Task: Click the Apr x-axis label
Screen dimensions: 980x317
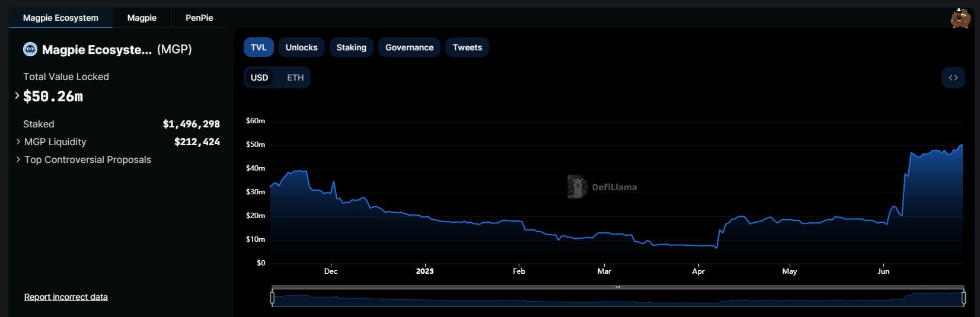Action: click(x=698, y=271)
